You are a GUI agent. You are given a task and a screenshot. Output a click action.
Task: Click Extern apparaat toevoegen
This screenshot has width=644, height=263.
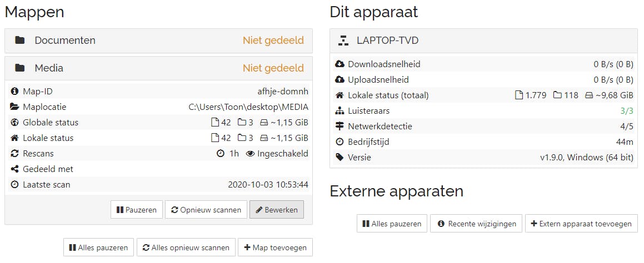pyautogui.click(x=581, y=224)
